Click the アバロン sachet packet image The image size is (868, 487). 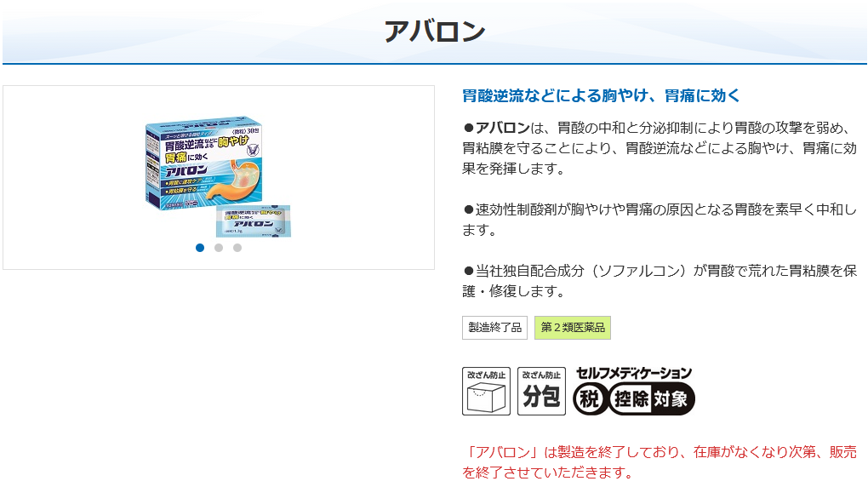tap(253, 221)
